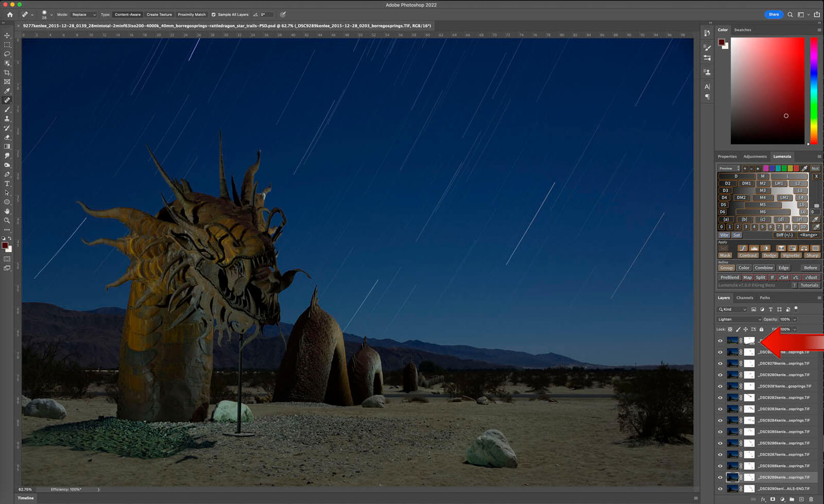Select the Crop tool

[7, 73]
